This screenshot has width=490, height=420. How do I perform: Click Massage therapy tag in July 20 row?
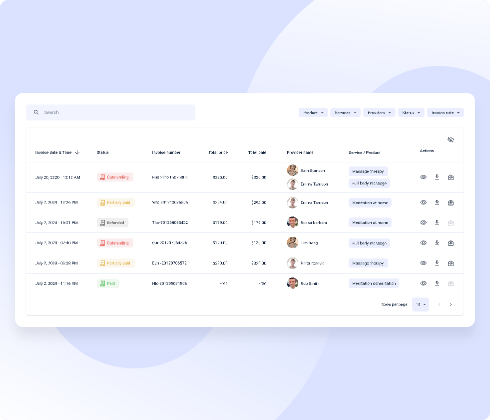click(x=368, y=171)
